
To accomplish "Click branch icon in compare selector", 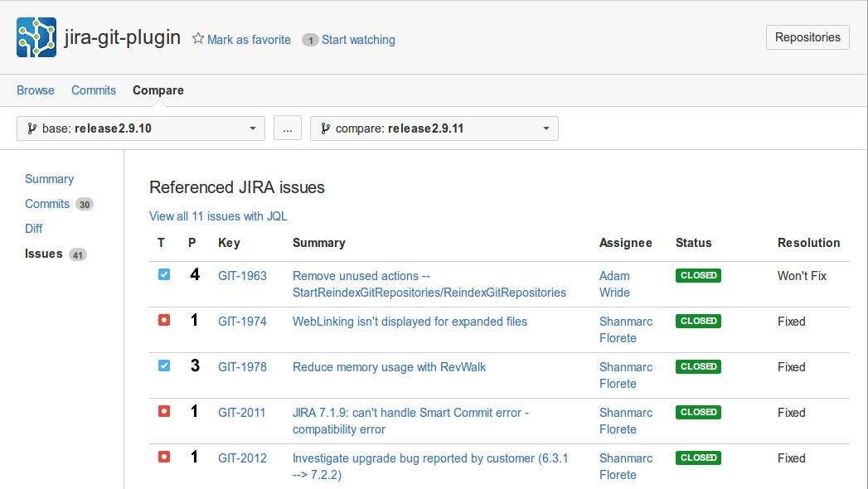I will [x=326, y=128].
